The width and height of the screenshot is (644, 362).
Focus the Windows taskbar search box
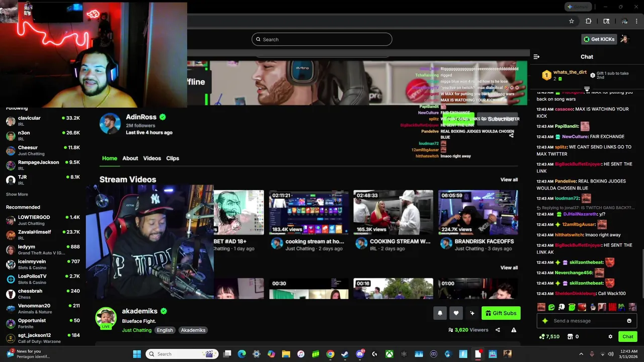(181, 354)
